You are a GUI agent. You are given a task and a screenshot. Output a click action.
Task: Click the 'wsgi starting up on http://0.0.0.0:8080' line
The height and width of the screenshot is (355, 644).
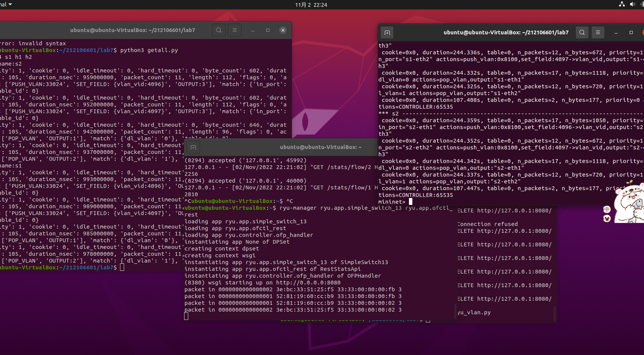pos(263,283)
